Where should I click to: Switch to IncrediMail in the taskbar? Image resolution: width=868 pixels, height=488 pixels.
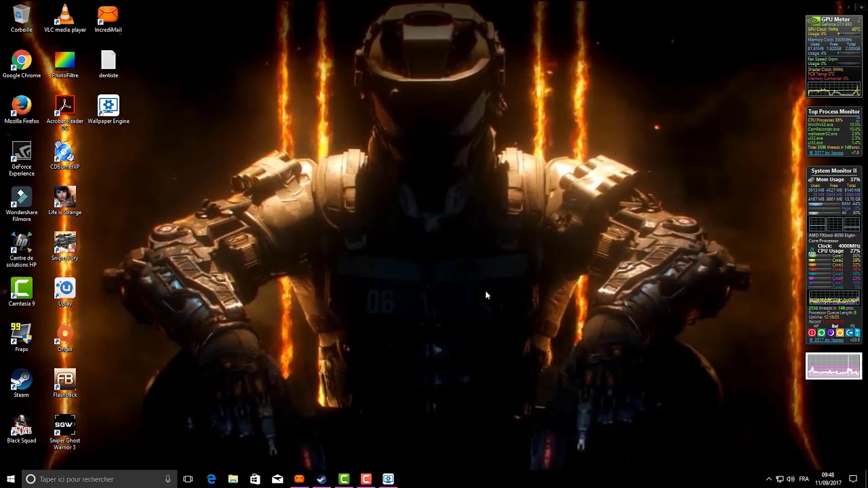pos(299,479)
